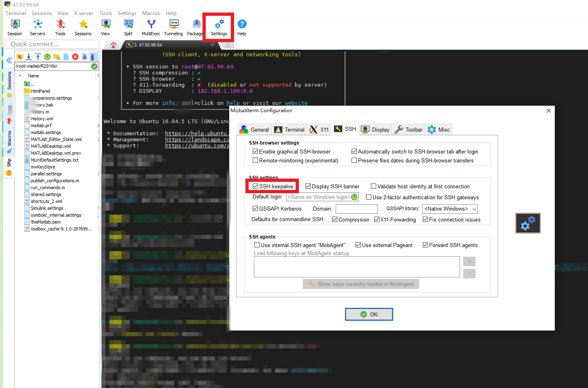Toggle follow terminal folder icon
This screenshot has height=388, width=588.
click(x=93, y=57)
